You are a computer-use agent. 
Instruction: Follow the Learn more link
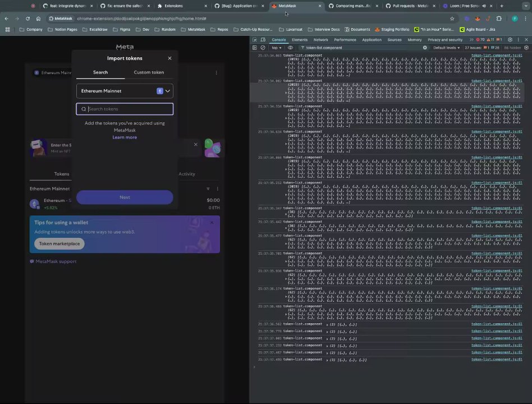125,137
